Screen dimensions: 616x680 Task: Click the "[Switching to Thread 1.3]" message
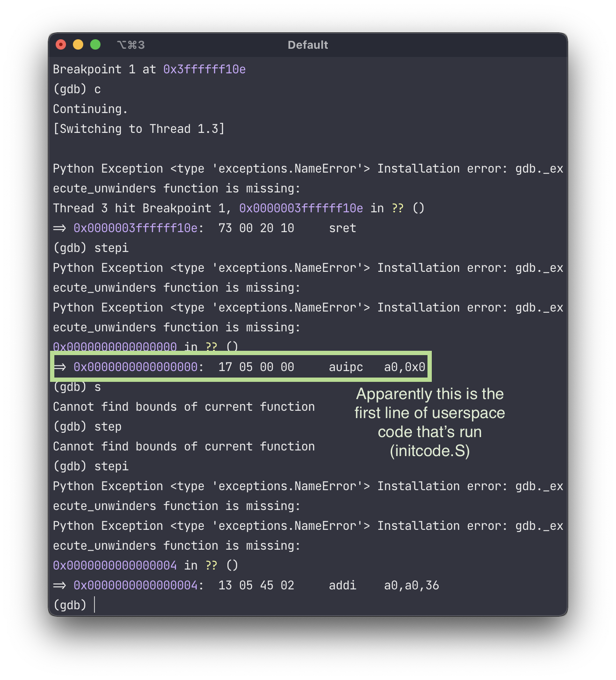(x=138, y=129)
